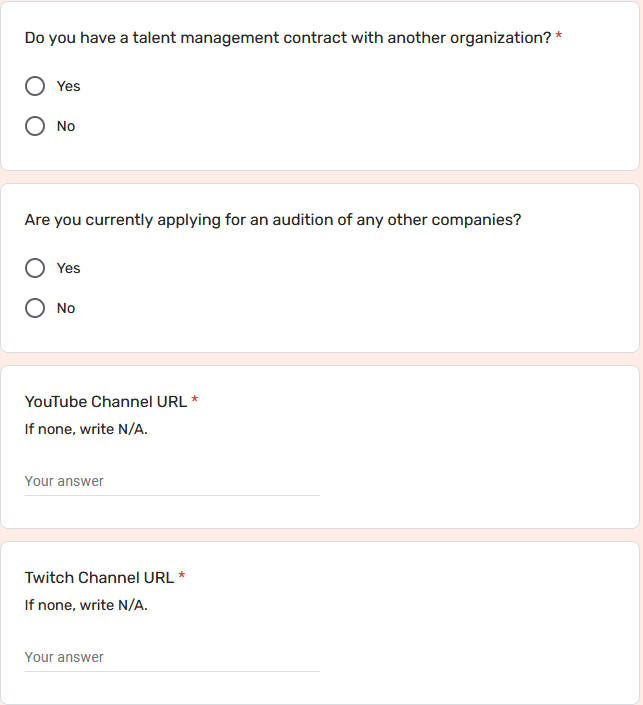This screenshot has height=705, width=643.
Task: Click the N/A hint under YouTube Channel URL
Action: pos(86,429)
